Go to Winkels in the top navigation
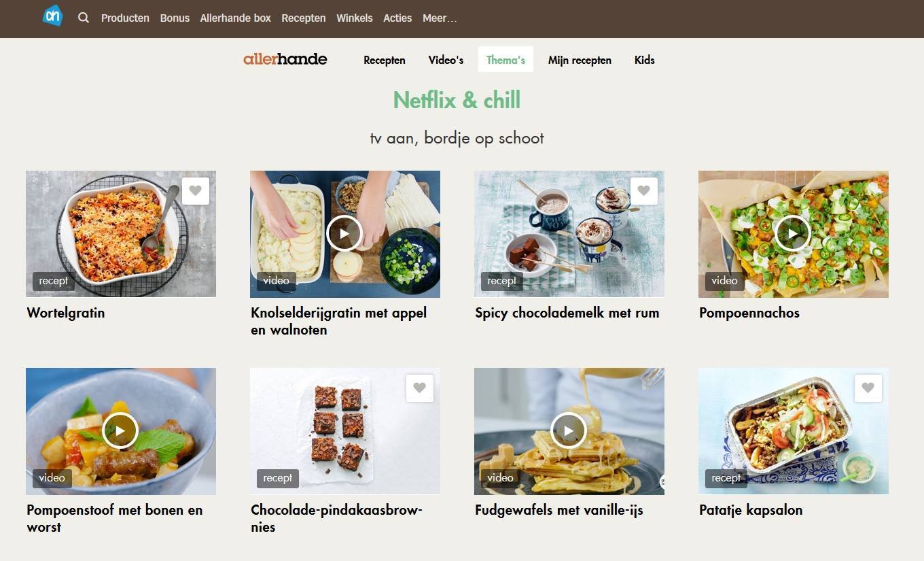The width and height of the screenshot is (924, 561). (x=355, y=18)
